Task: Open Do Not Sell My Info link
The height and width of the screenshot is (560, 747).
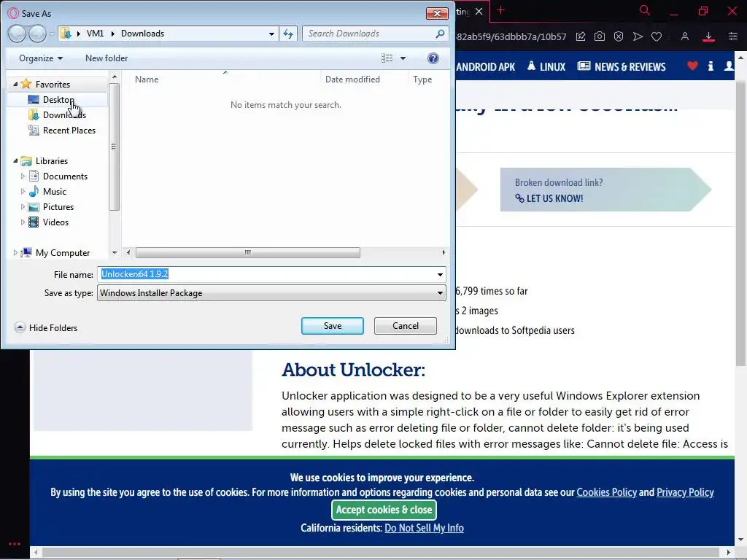Action: [424, 528]
